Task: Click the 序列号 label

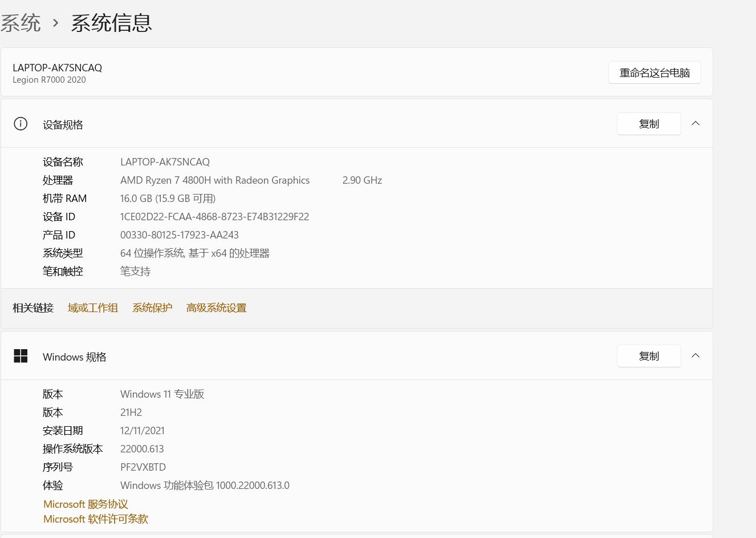Action: coord(58,467)
